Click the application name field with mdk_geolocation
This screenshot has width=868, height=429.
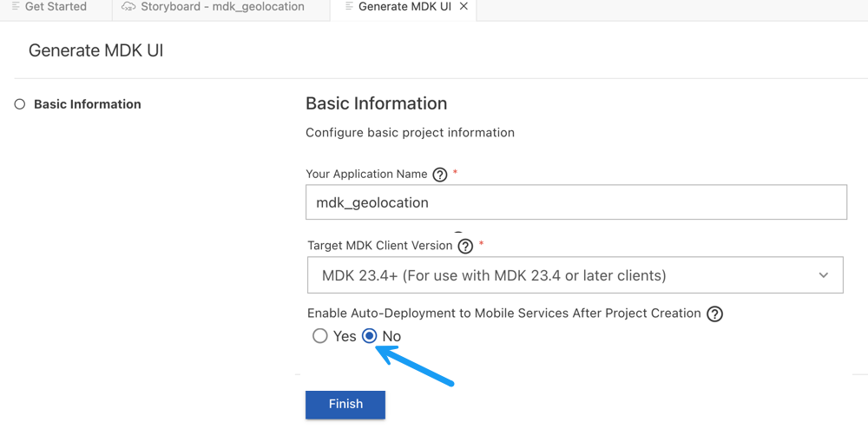click(x=576, y=202)
